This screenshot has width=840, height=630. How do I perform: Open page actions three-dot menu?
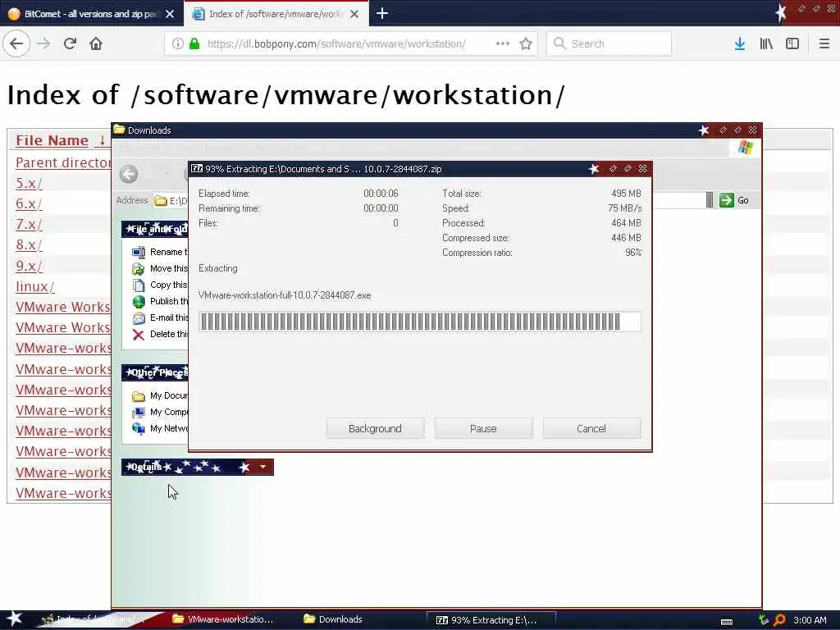point(503,43)
